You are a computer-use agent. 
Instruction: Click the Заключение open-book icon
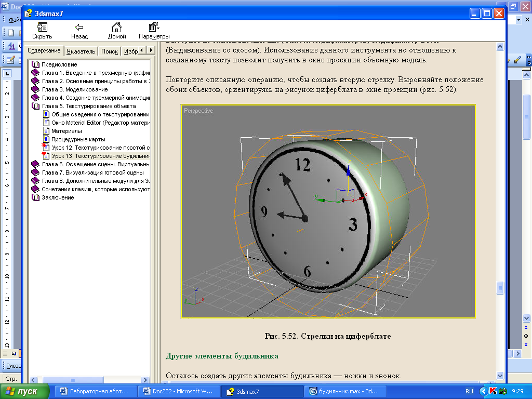[x=35, y=197]
